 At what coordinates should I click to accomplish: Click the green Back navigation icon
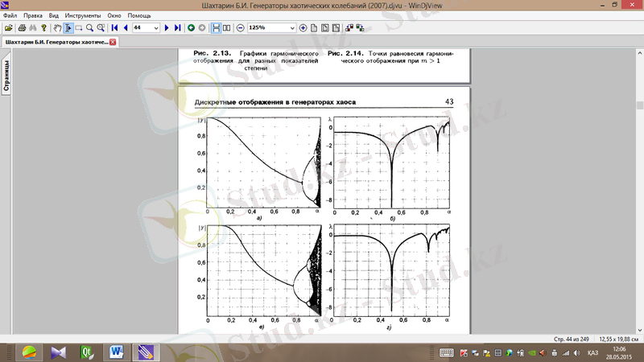coord(191,27)
